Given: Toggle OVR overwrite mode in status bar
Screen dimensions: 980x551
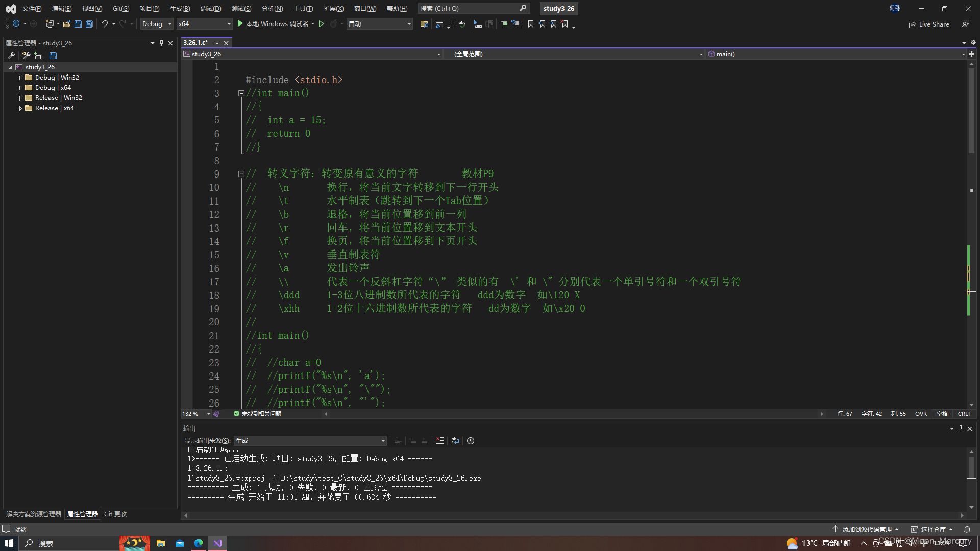Looking at the screenshot, I should (x=921, y=414).
